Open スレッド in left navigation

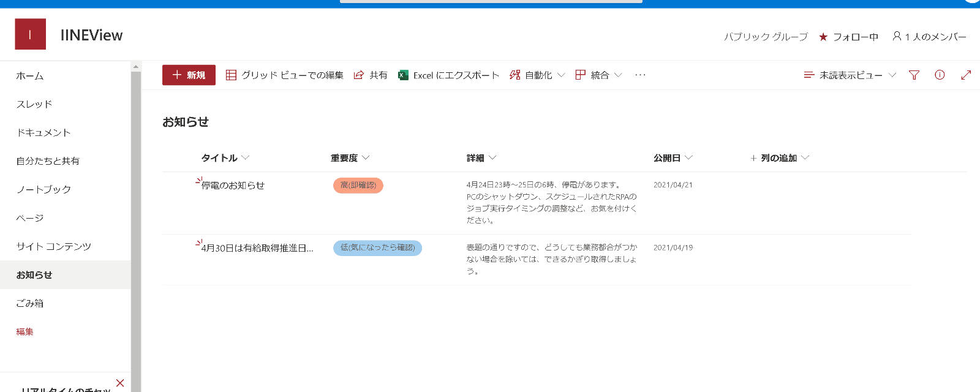pos(34,104)
